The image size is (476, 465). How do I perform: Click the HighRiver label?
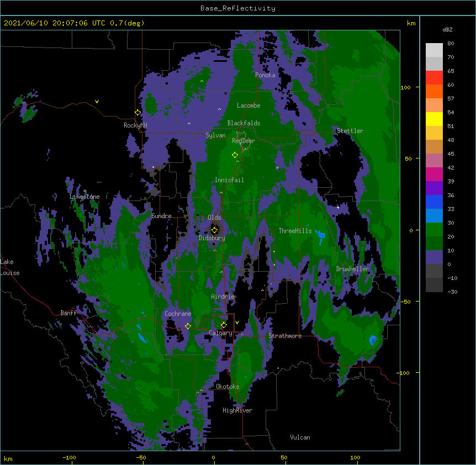(237, 410)
